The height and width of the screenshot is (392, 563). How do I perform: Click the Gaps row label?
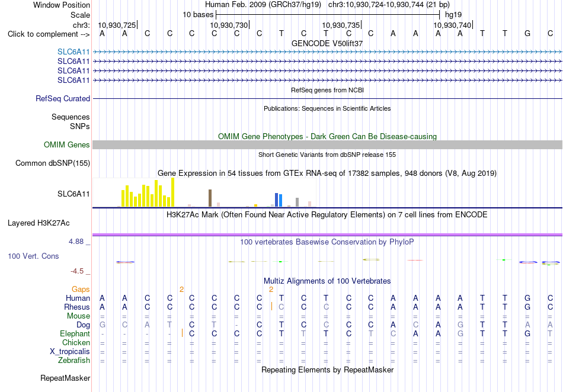[x=81, y=290]
